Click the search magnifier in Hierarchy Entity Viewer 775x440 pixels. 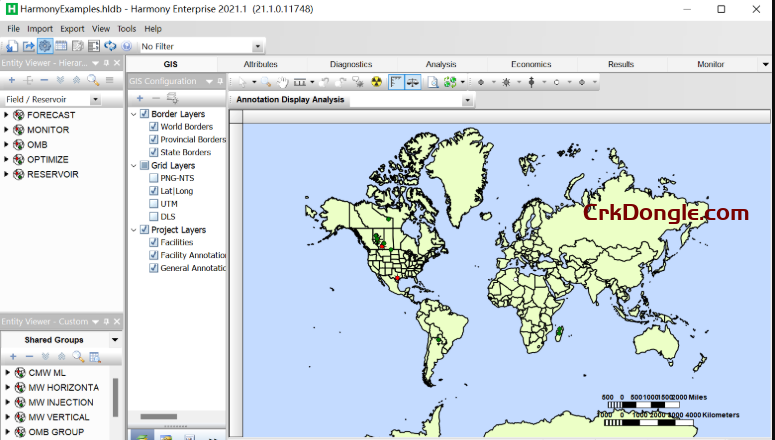pyautogui.click(x=92, y=80)
